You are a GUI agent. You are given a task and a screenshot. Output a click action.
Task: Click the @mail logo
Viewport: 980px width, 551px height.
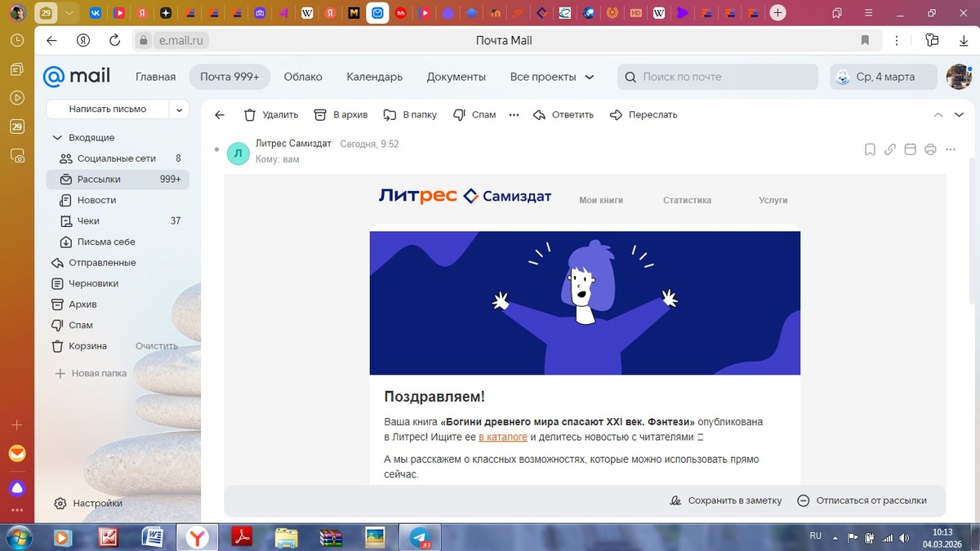pos(77,77)
